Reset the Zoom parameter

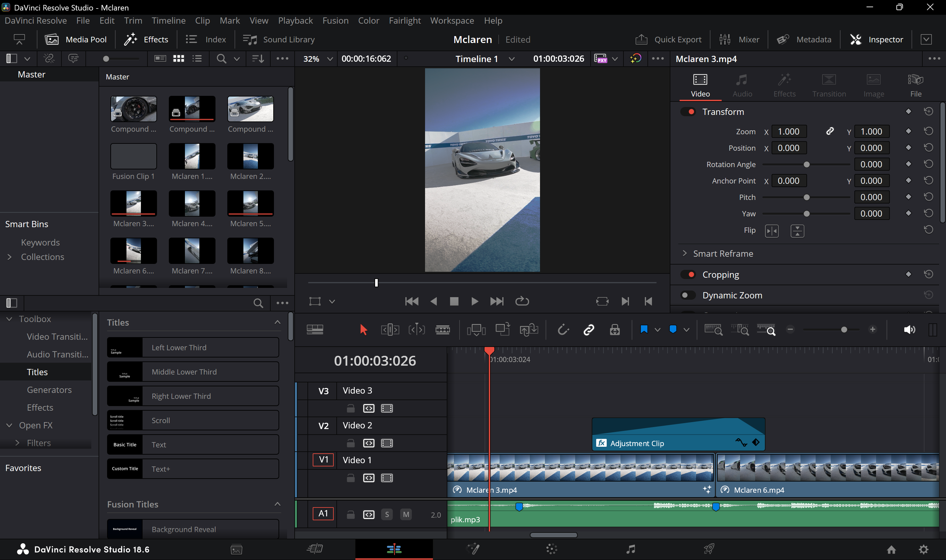point(928,131)
